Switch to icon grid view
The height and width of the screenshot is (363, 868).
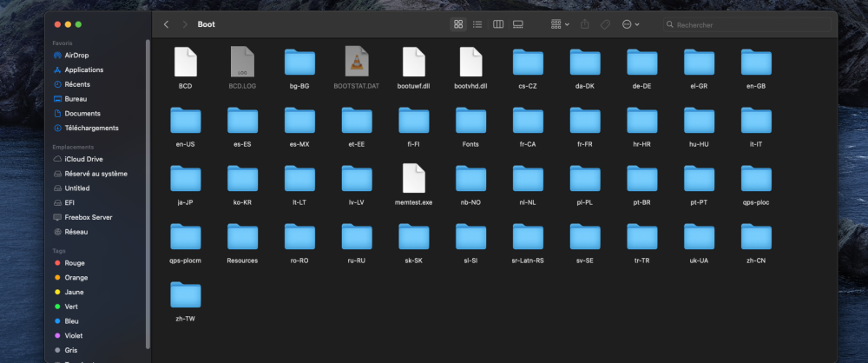[x=457, y=24]
